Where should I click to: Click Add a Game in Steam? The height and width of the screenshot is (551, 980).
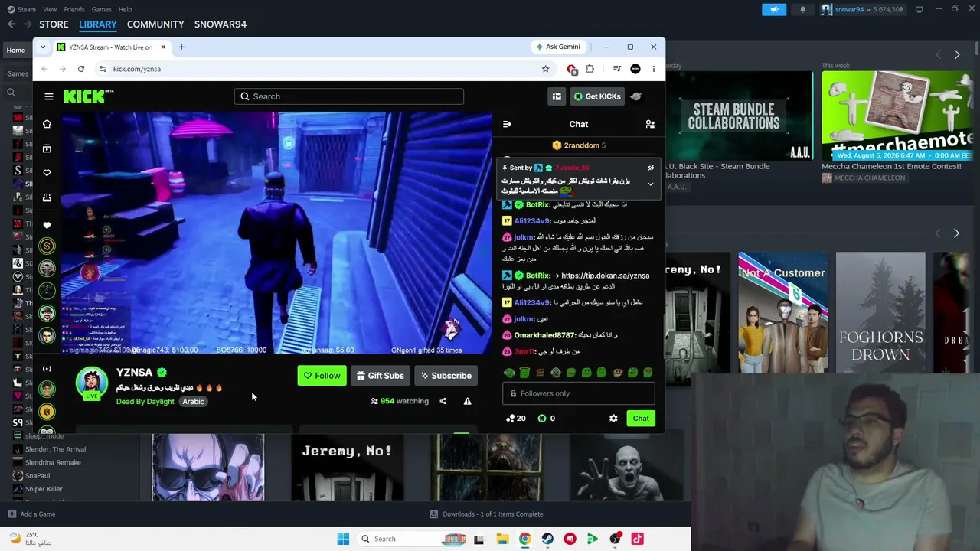pos(31,514)
